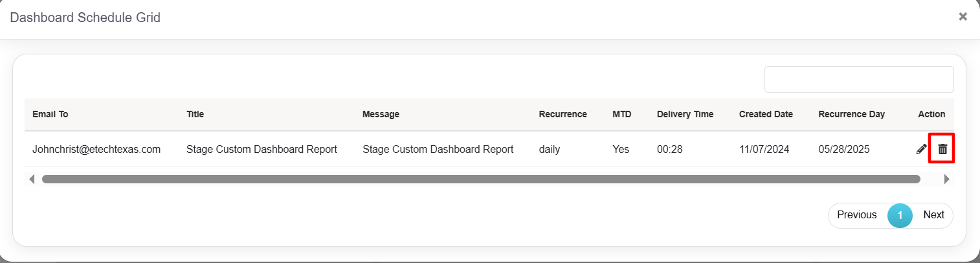Go to the Next page
Viewport: 980px width, 263px height.
pyautogui.click(x=933, y=215)
